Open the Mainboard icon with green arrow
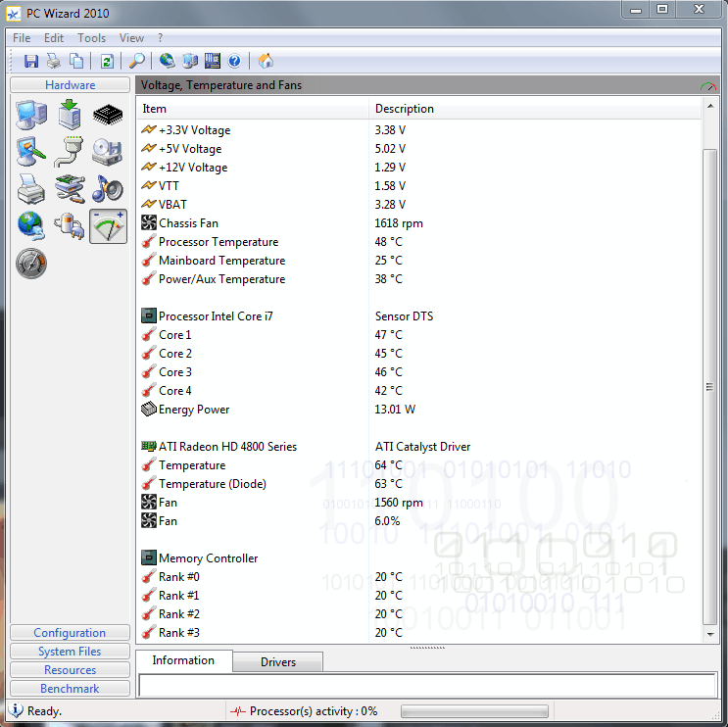Viewport: 728px width, 727px height. coord(70,115)
